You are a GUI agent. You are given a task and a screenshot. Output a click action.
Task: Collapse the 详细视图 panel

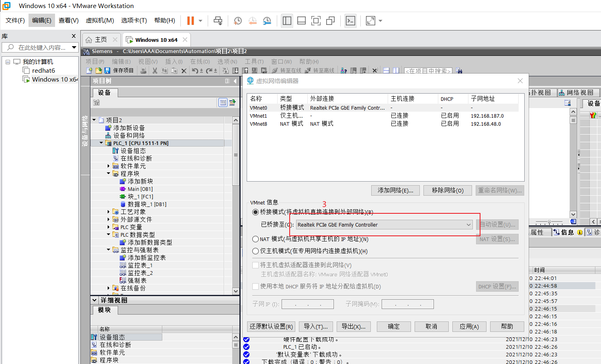pyautogui.click(x=94, y=300)
